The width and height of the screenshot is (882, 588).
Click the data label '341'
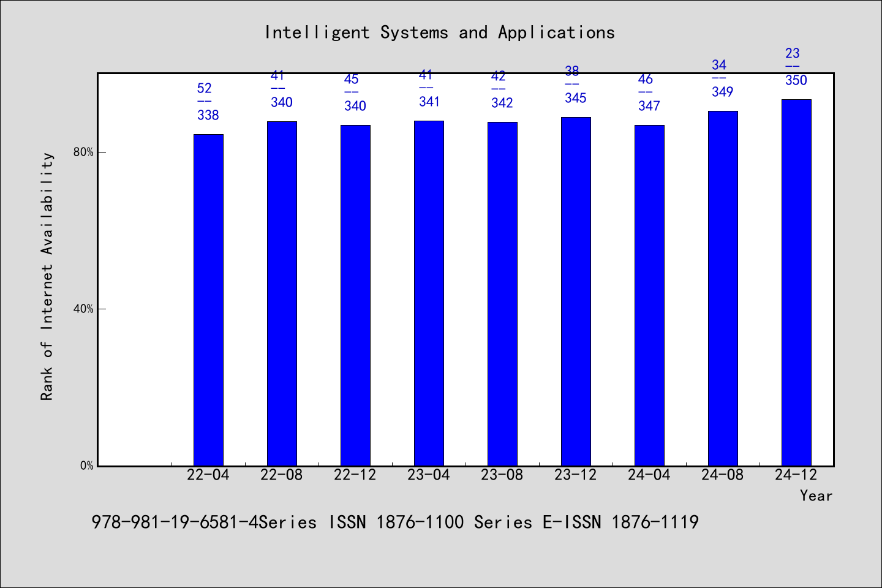click(x=429, y=102)
